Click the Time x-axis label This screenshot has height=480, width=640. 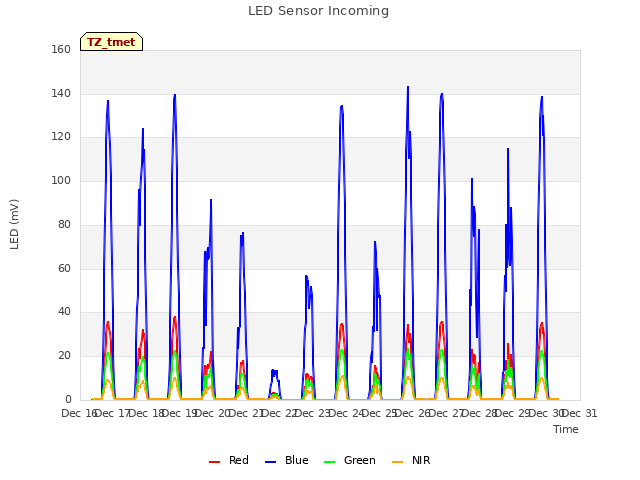(566, 429)
